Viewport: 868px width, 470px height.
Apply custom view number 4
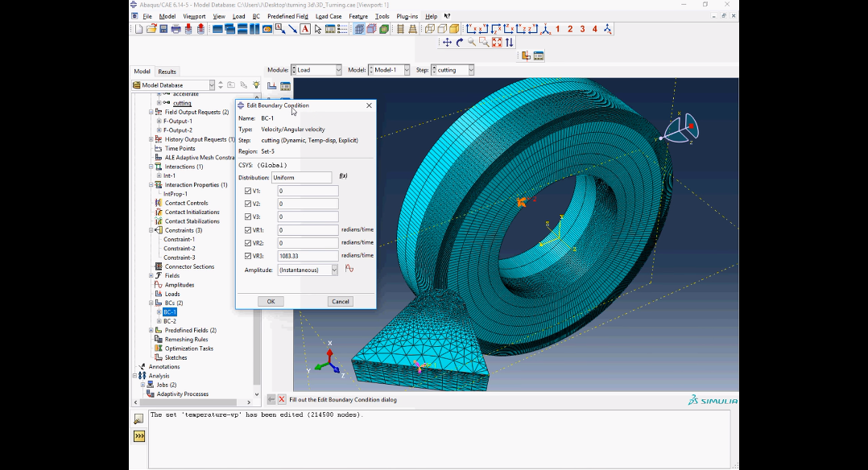click(x=595, y=29)
